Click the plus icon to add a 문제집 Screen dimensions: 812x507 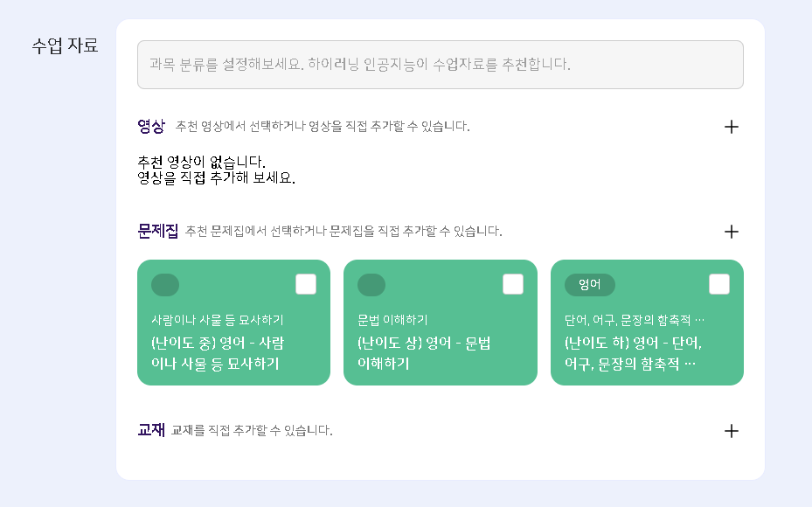[x=732, y=232]
